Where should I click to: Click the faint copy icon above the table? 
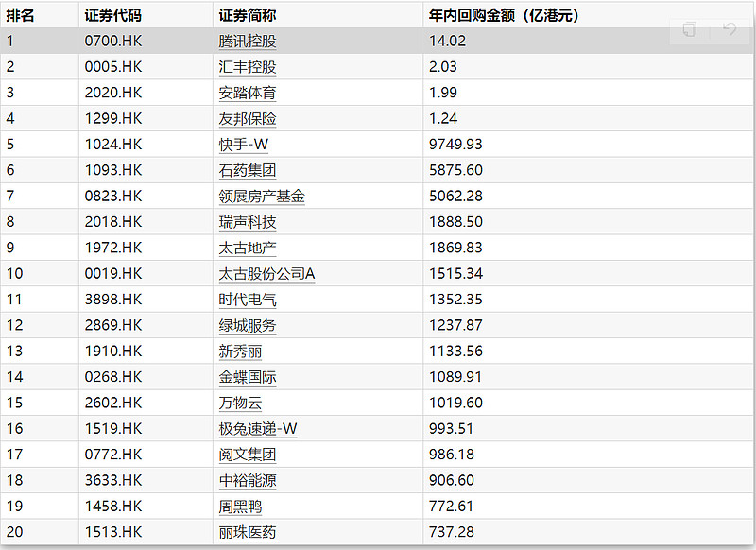coord(690,29)
